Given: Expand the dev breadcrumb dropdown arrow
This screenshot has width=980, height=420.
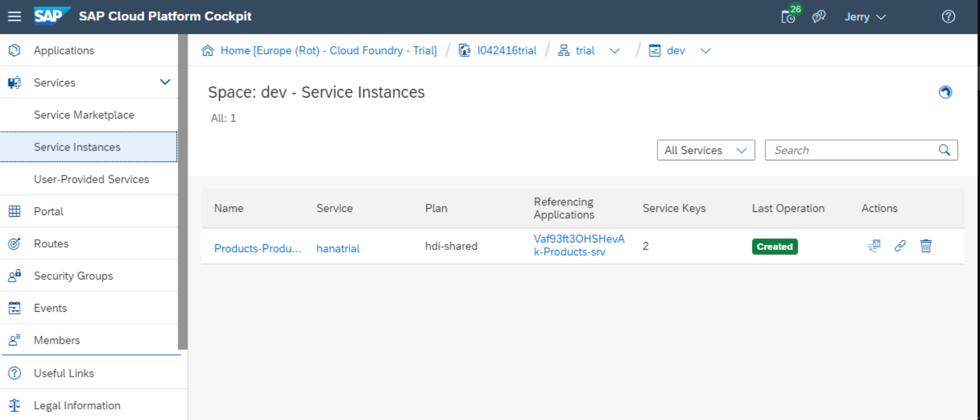Looking at the screenshot, I should pos(705,51).
